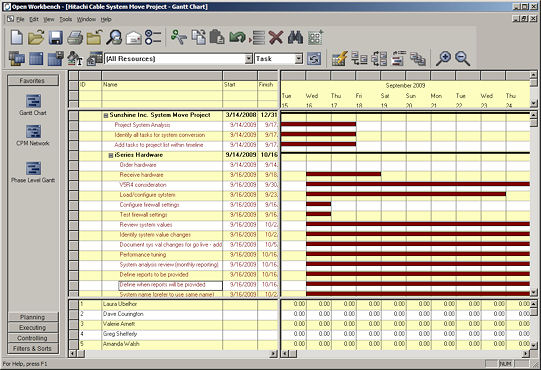Select 'Receive hardware' task name
Image resolution: width=541 pixels, height=370 pixels.
coord(141,175)
